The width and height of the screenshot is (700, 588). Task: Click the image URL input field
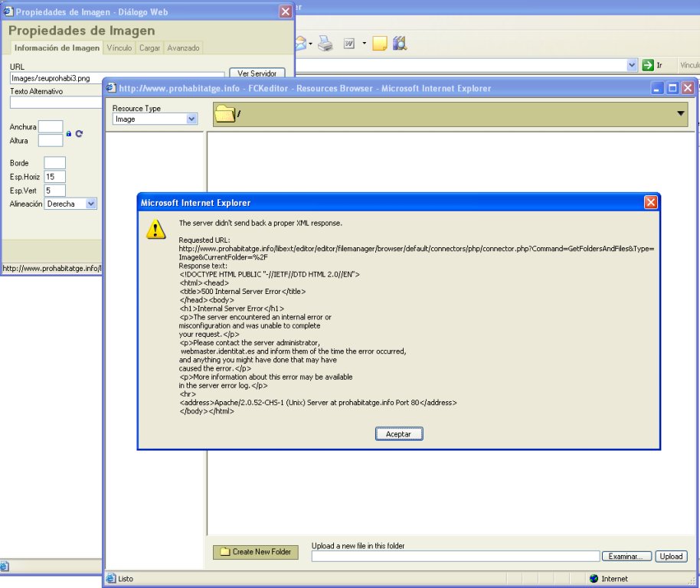coord(117,78)
